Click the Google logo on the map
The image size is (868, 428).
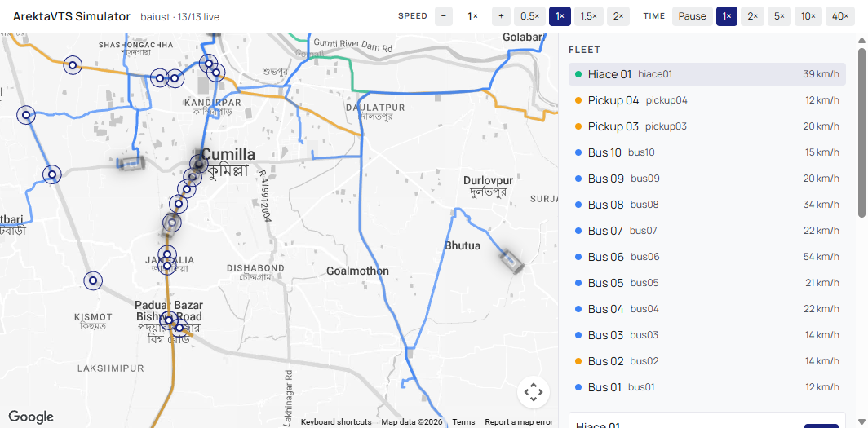31,417
